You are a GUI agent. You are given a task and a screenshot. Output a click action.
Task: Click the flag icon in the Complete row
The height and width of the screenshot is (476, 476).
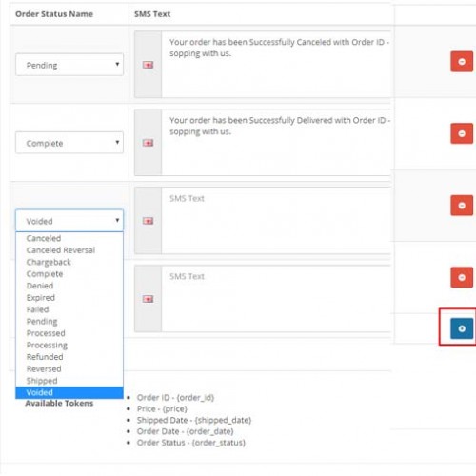click(x=148, y=143)
